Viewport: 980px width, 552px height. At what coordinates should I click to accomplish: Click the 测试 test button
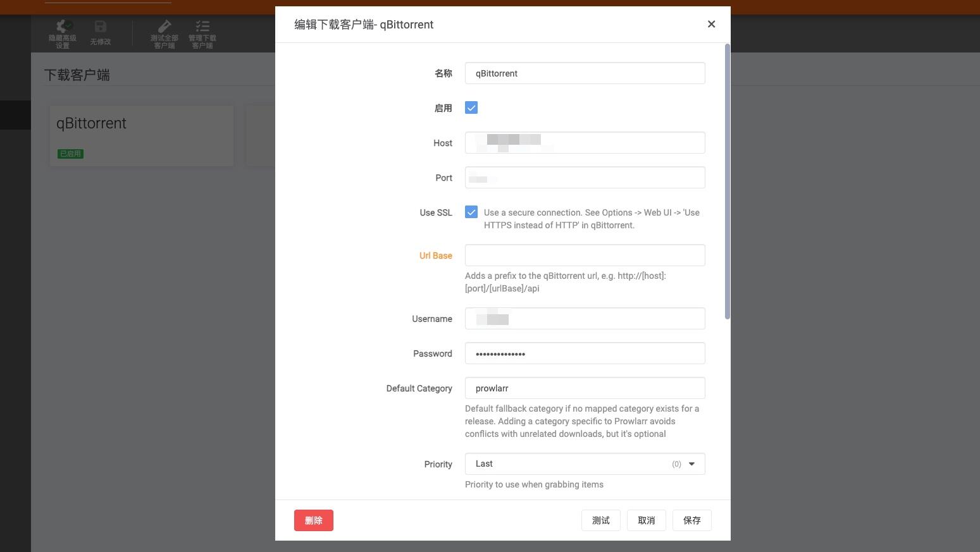pos(601,520)
